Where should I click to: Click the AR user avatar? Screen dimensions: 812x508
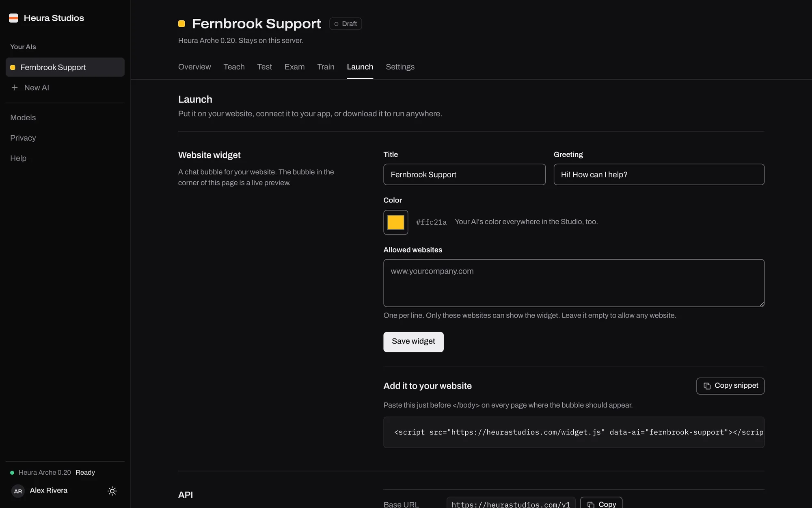(18, 491)
